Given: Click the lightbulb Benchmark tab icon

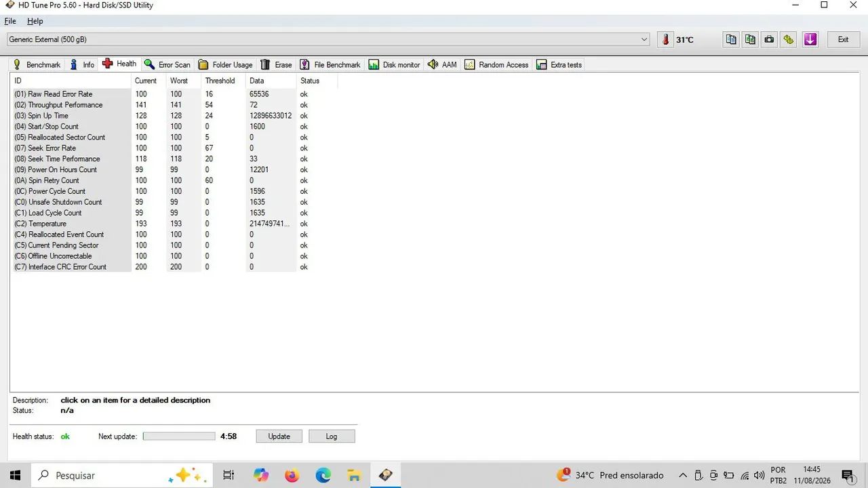Looking at the screenshot, I should pos(17,64).
